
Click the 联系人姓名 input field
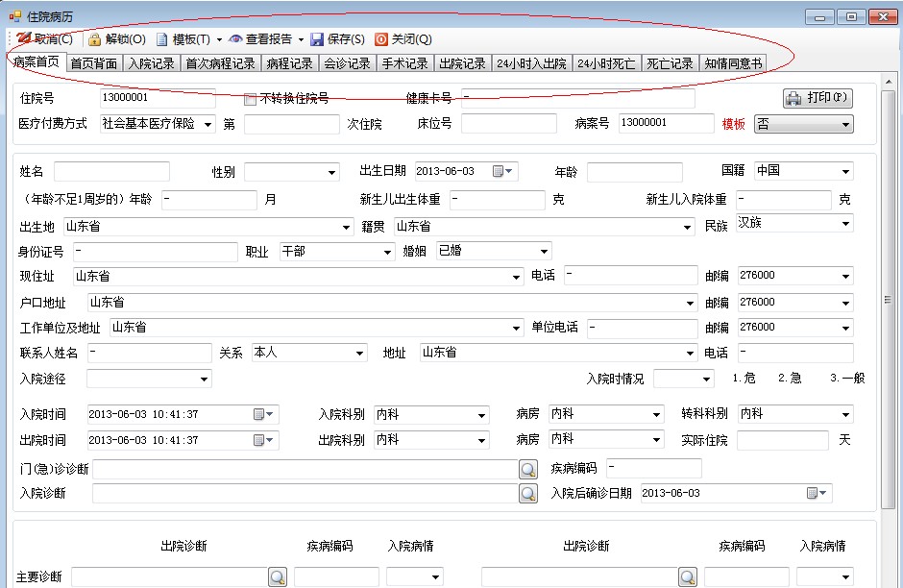coord(150,353)
